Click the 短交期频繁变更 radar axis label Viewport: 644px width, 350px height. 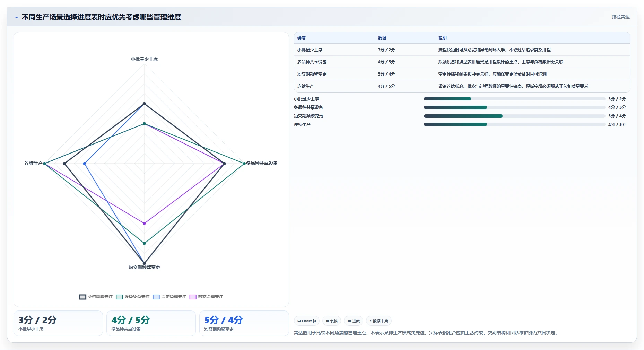pyautogui.click(x=144, y=267)
